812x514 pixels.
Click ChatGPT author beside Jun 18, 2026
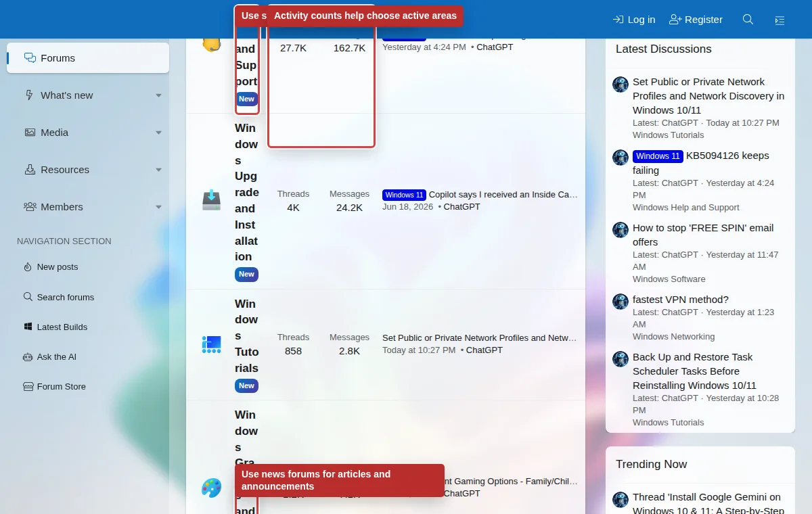coord(461,207)
